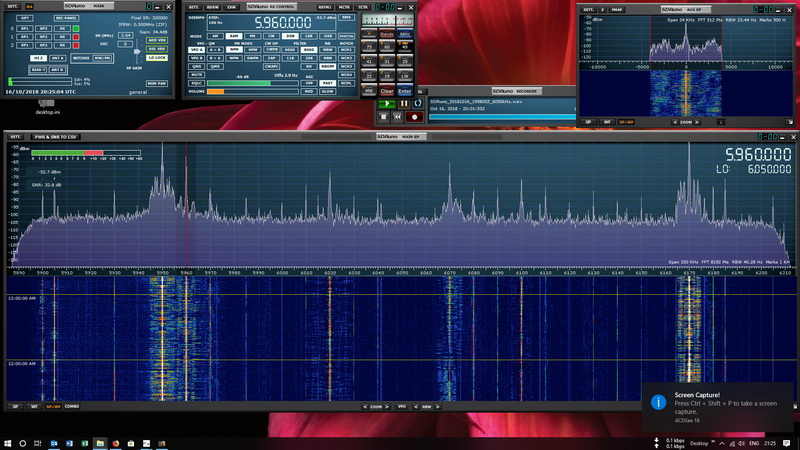This screenshot has height=450, width=800.
Task: Select the 60 m band key
Action: (x=387, y=47)
